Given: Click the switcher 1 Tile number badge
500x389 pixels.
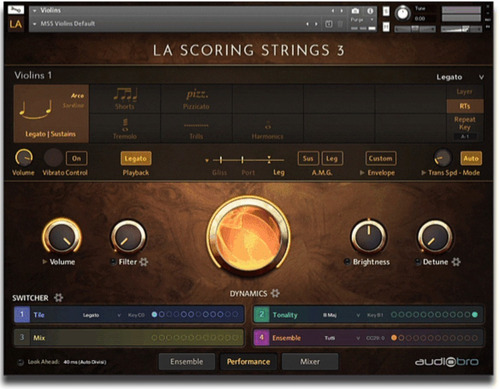Looking at the screenshot, I should pos(22,315).
